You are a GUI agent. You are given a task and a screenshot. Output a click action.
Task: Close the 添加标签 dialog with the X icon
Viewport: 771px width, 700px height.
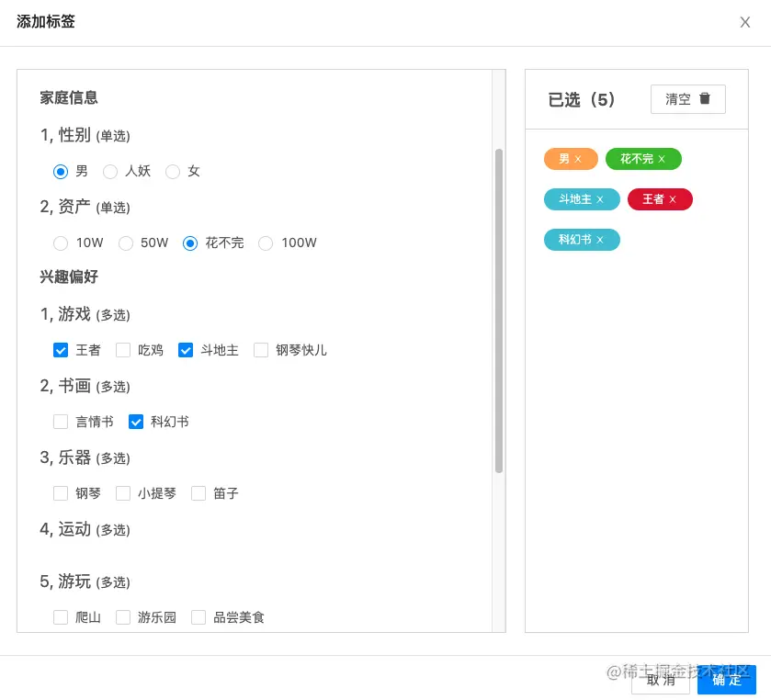(x=745, y=22)
